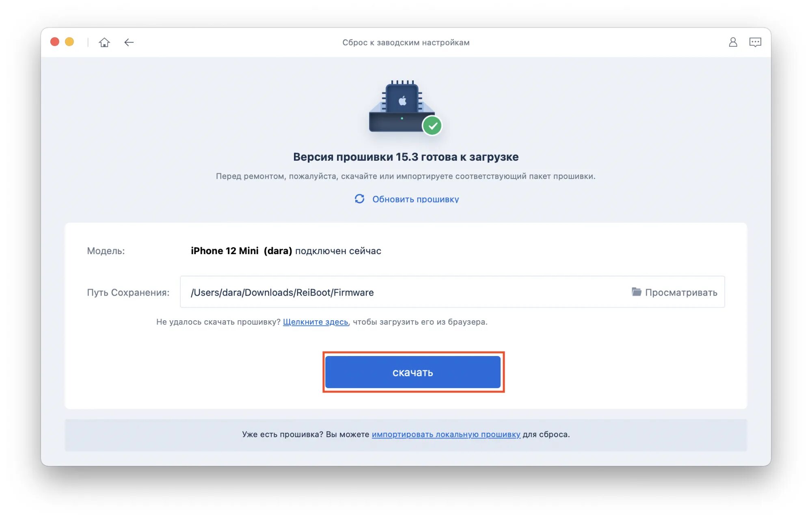Click the Просматривать browse button
The height and width of the screenshot is (520, 812).
[x=675, y=292]
